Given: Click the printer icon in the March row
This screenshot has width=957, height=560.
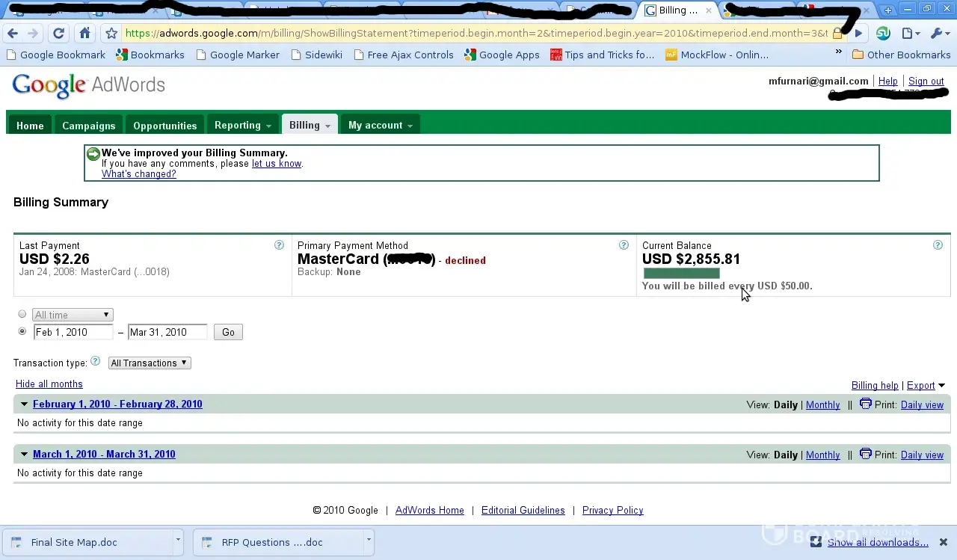Looking at the screenshot, I should tap(866, 454).
